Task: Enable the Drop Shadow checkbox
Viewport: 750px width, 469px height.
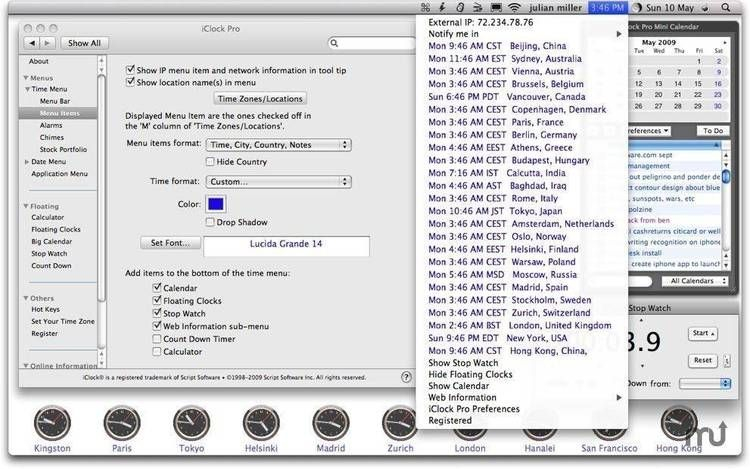Action: (x=210, y=222)
